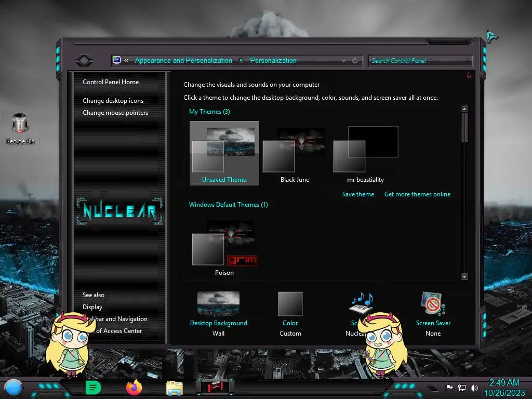Show the date and time clock
Viewport: 532px width, 399px height.
504,388
